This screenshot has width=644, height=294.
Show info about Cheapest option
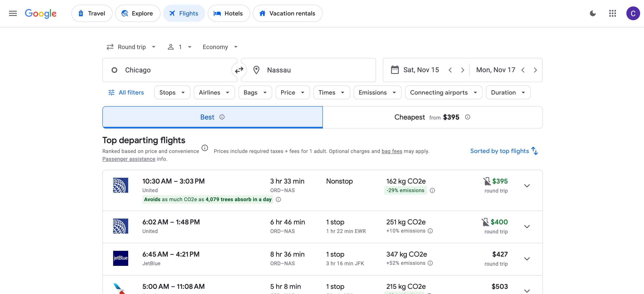point(467,117)
